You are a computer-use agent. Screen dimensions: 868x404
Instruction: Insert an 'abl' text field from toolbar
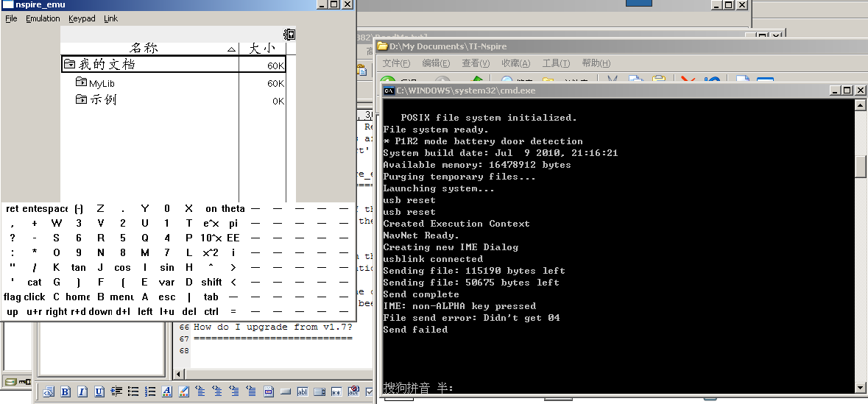pos(303,391)
